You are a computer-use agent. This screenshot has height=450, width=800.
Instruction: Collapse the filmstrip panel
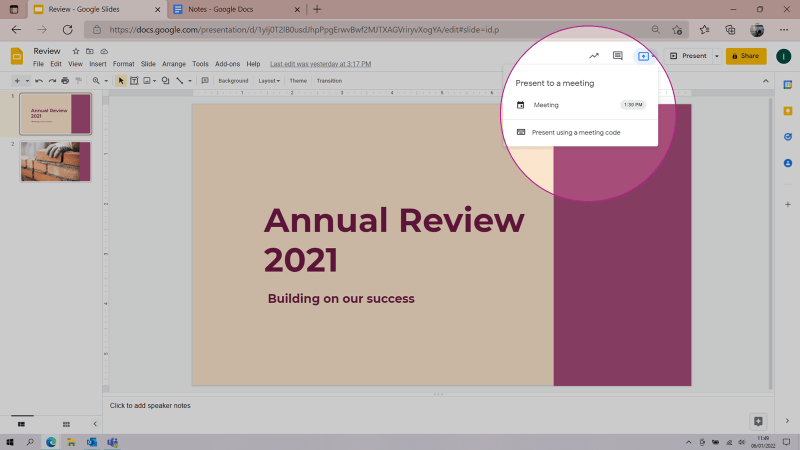click(x=95, y=424)
